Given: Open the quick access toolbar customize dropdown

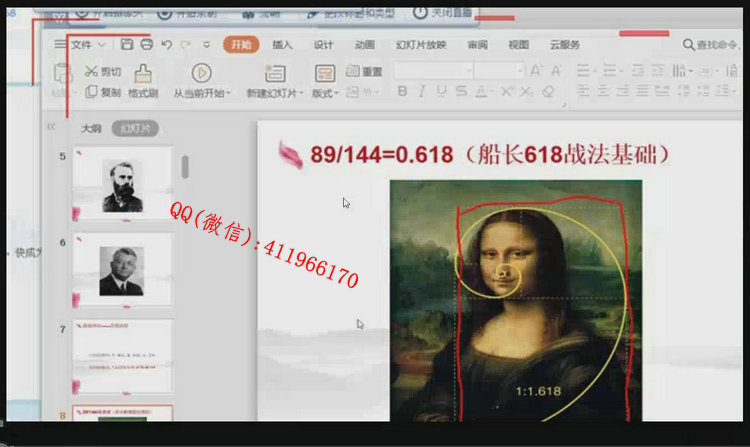Looking at the screenshot, I should click(207, 45).
